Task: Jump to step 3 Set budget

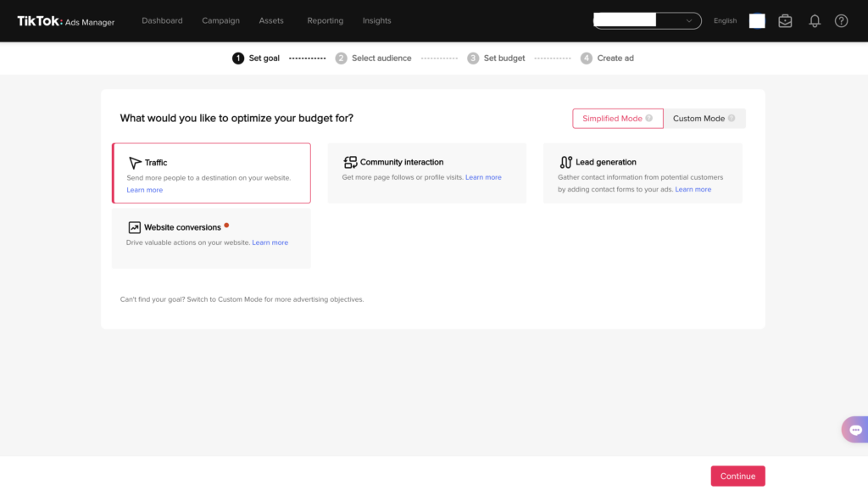Action: (496, 59)
